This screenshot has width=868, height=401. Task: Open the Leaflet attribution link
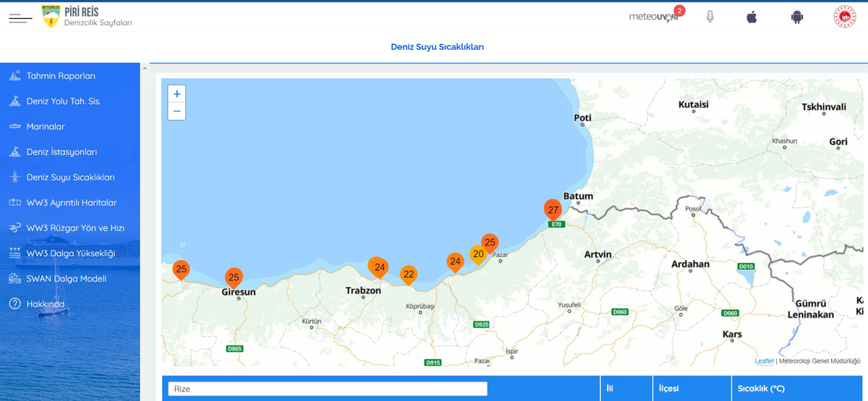point(764,361)
